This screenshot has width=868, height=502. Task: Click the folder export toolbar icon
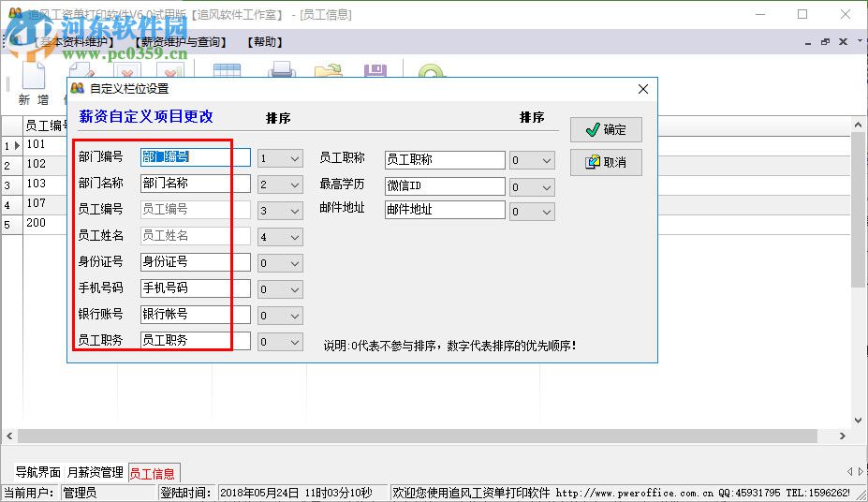[x=329, y=70]
